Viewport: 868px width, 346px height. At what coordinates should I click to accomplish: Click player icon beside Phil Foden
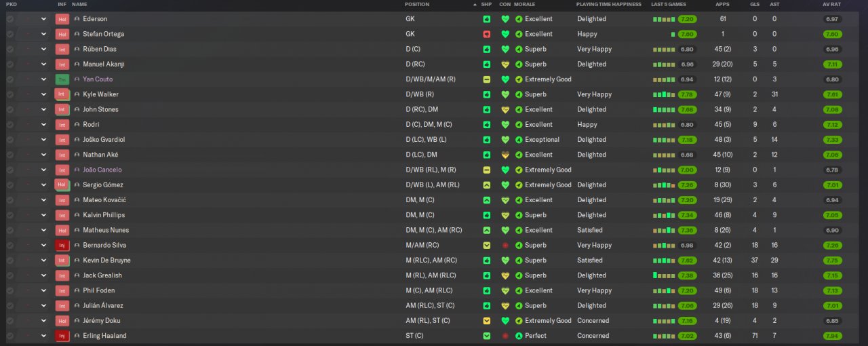point(77,290)
